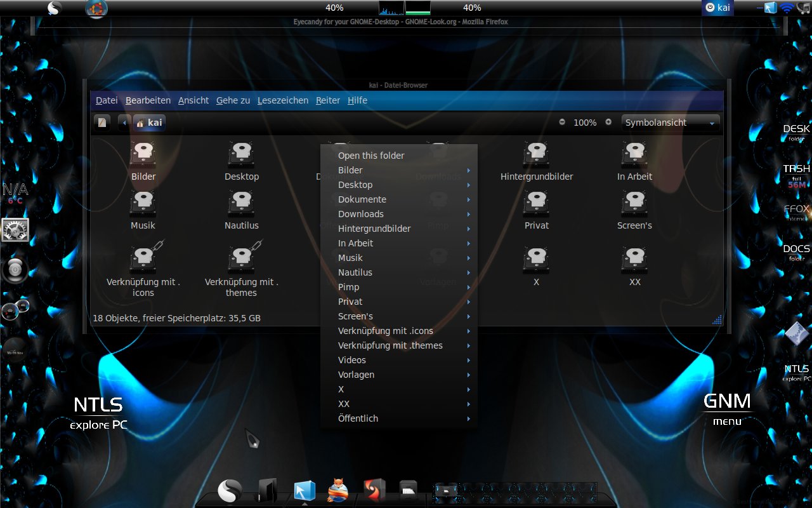
Task: Zoom out with the minus icon
Action: 562,122
